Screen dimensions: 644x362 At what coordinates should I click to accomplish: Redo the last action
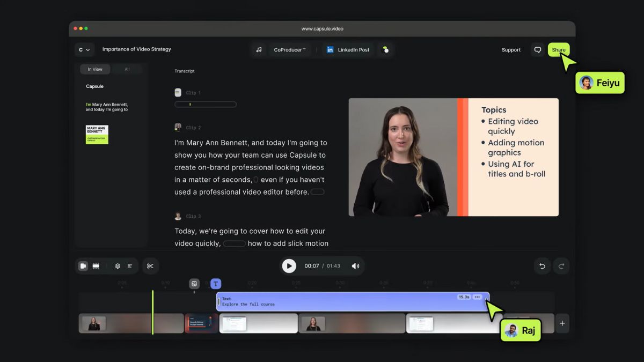tap(561, 266)
